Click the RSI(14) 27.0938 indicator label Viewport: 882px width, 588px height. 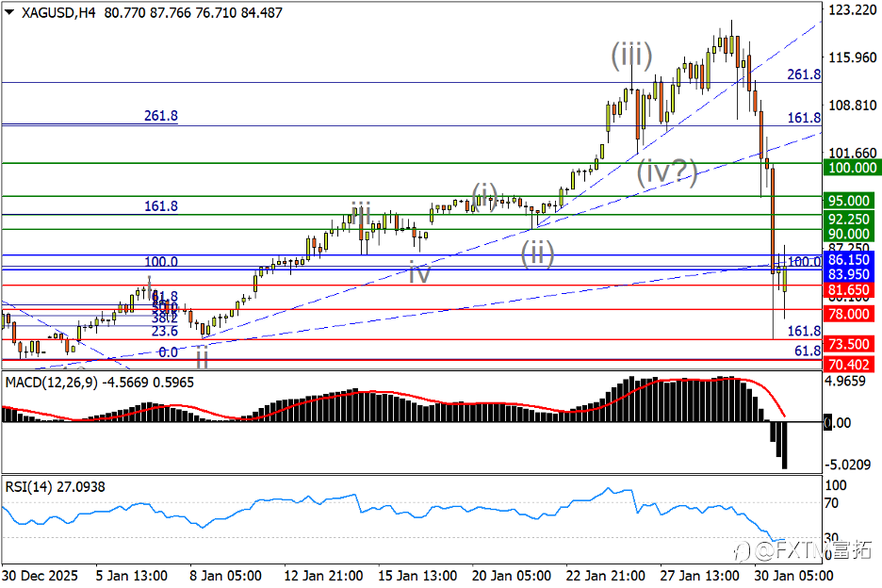point(55,487)
